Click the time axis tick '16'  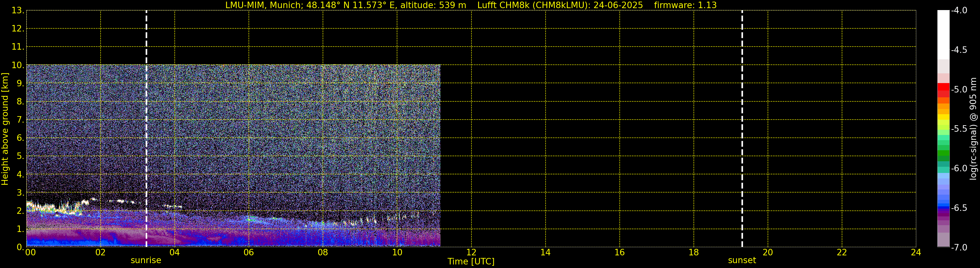[620, 252]
